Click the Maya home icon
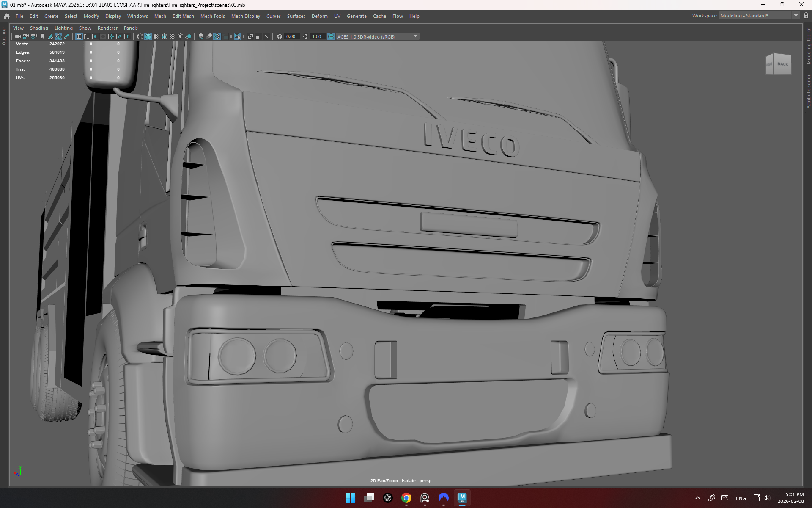This screenshot has width=812, height=508. click(x=7, y=16)
